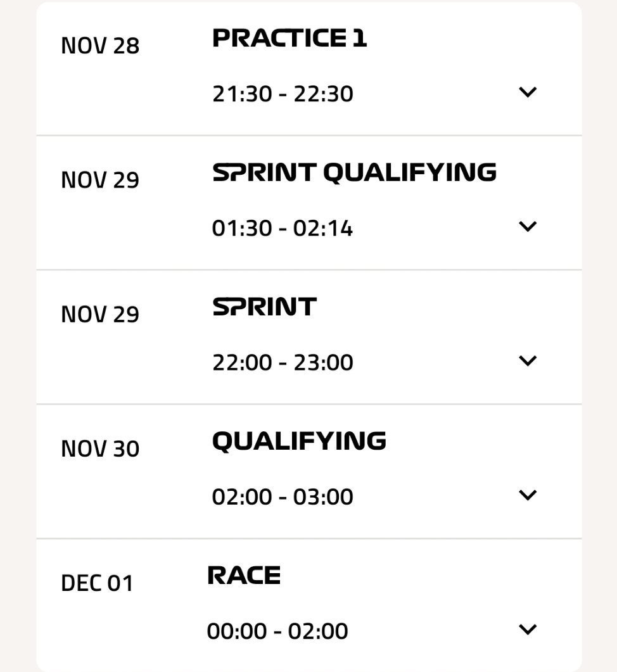The height and width of the screenshot is (672, 617).
Task: Tap the NOV 29 date beside Sprint
Action: point(100,315)
